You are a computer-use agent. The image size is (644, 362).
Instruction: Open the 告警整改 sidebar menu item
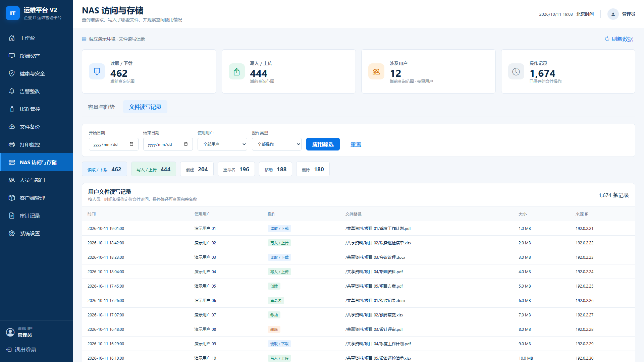[37, 91]
